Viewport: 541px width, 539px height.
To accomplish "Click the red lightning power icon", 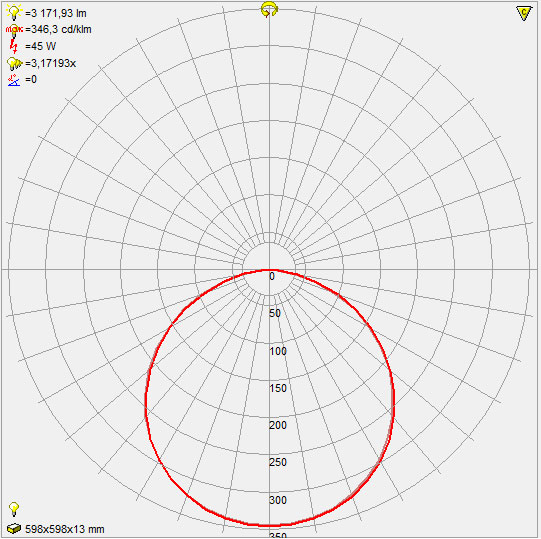I will [x=14, y=46].
